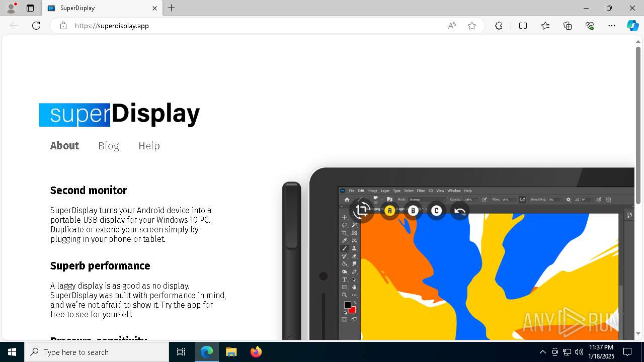
Task: Click the crop shortcut button in tablet image
Action: (361, 211)
